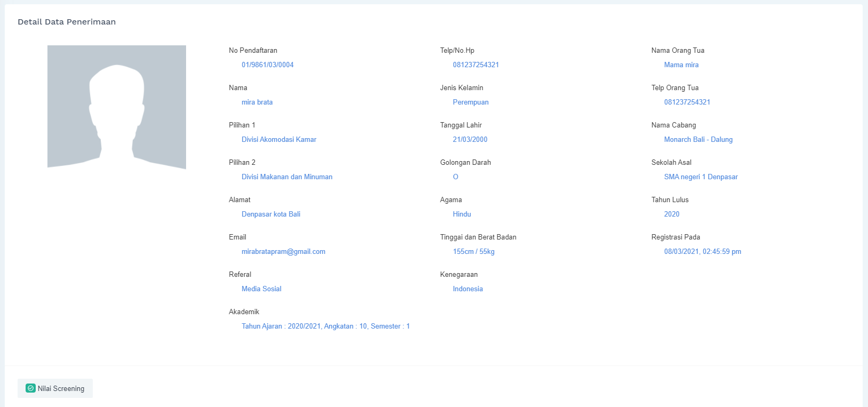Click email mirabratapram@gmail.com
The image size is (868, 407).
283,251
